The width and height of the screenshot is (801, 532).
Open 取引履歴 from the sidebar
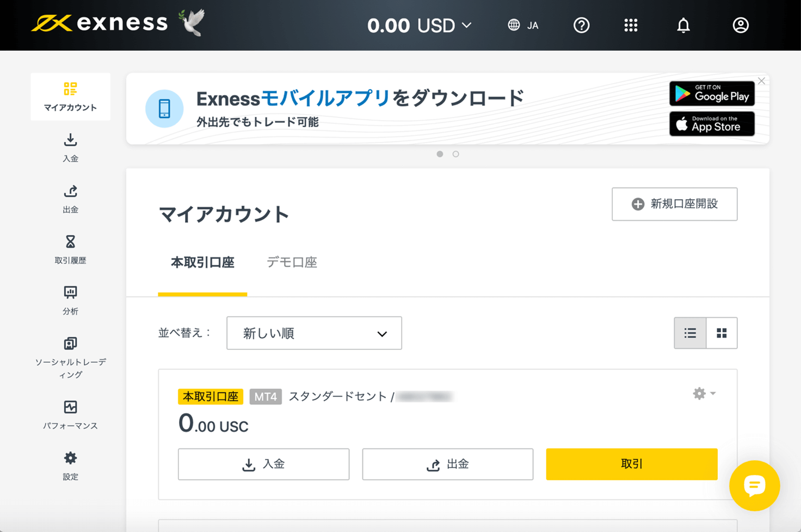[70, 249]
